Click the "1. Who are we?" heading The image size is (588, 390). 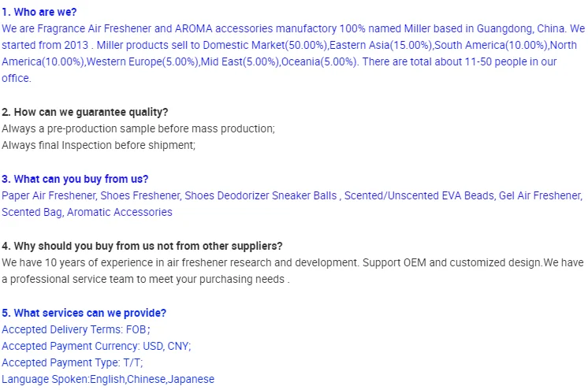(39, 12)
